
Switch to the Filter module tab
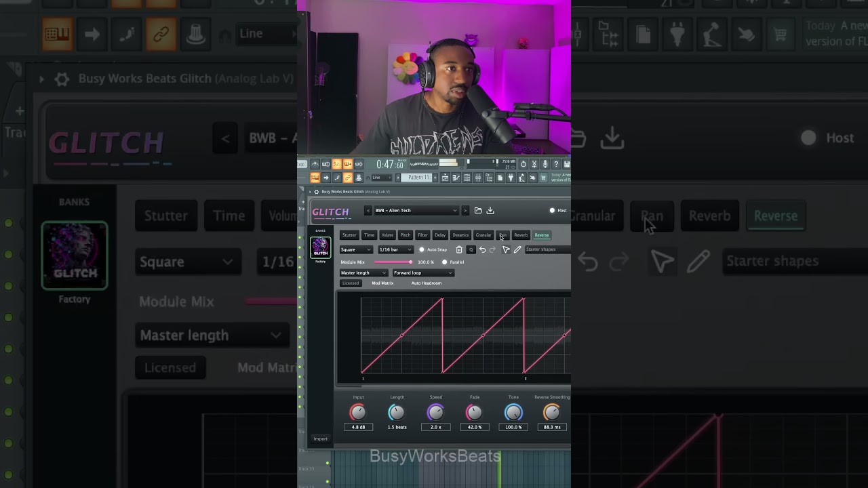click(422, 235)
